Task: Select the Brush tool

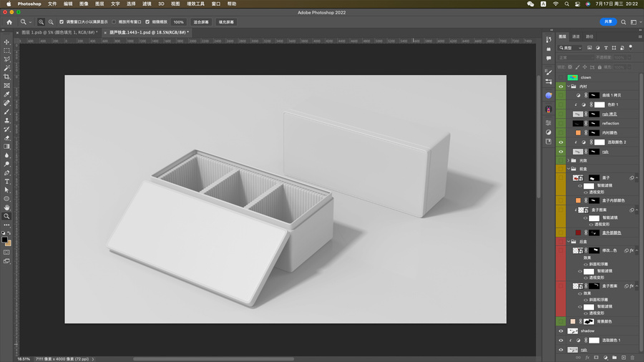Action: coord(6,112)
